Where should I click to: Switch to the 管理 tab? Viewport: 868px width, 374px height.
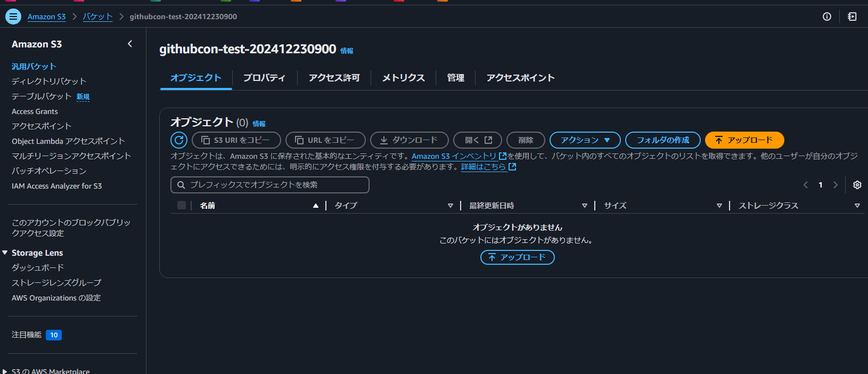pyautogui.click(x=455, y=78)
